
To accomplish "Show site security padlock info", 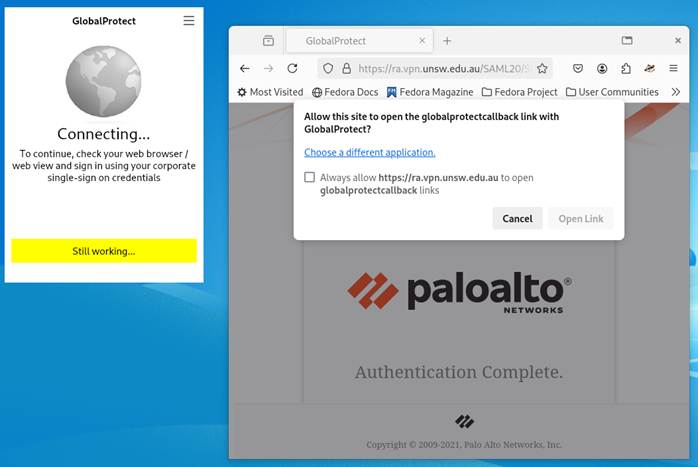I will point(346,69).
